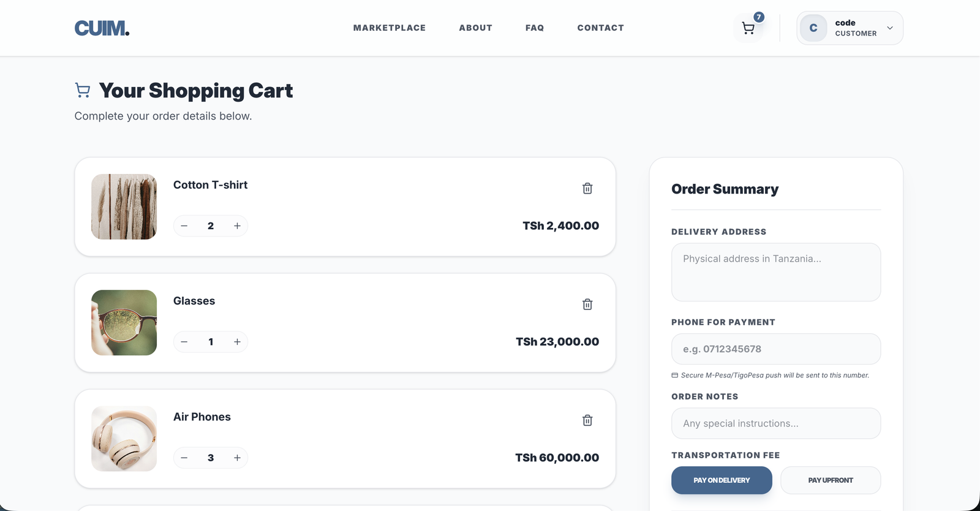The height and width of the screenshot is (511, 980).
Task: Open the Cotton T-shirt product thumbnail
Action: coord(124,206)
